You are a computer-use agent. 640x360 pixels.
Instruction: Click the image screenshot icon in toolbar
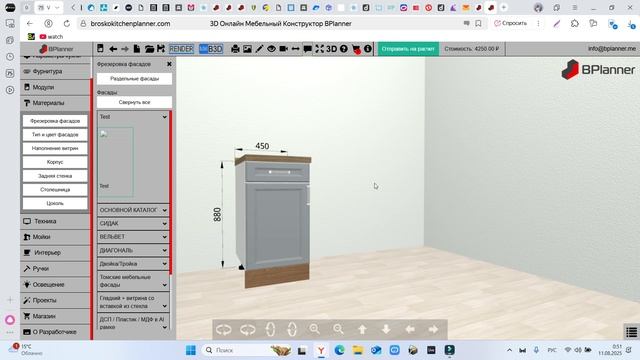click(247, 49)
